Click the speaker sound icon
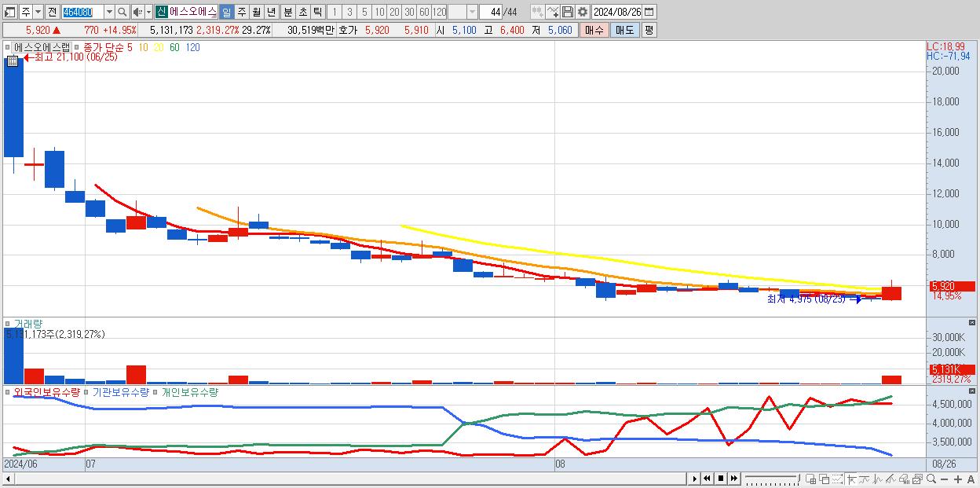This screenshot has width=980, height=488. [137, 12]
